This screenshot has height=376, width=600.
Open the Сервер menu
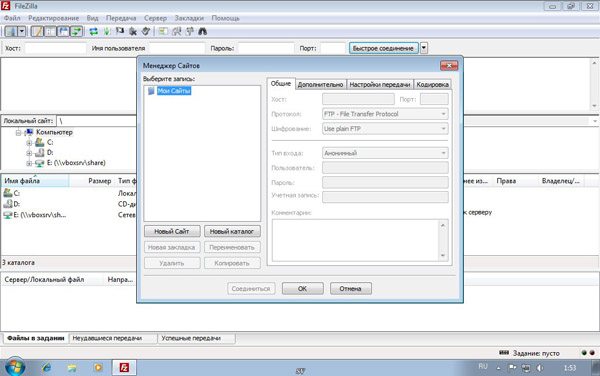(155, 18)
